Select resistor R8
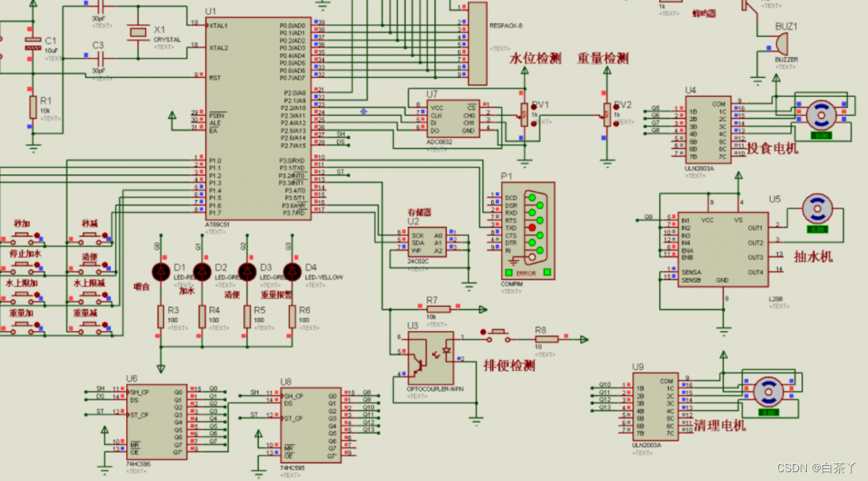 547,340
